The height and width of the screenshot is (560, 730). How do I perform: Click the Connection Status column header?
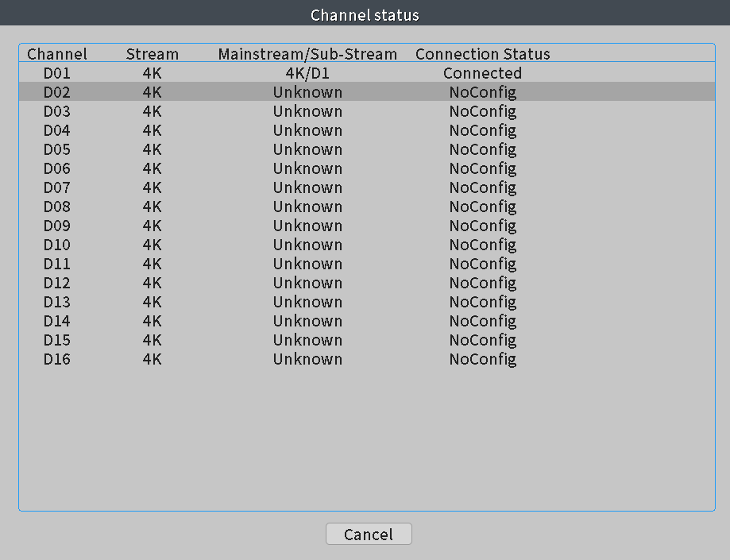coord(483,54)
